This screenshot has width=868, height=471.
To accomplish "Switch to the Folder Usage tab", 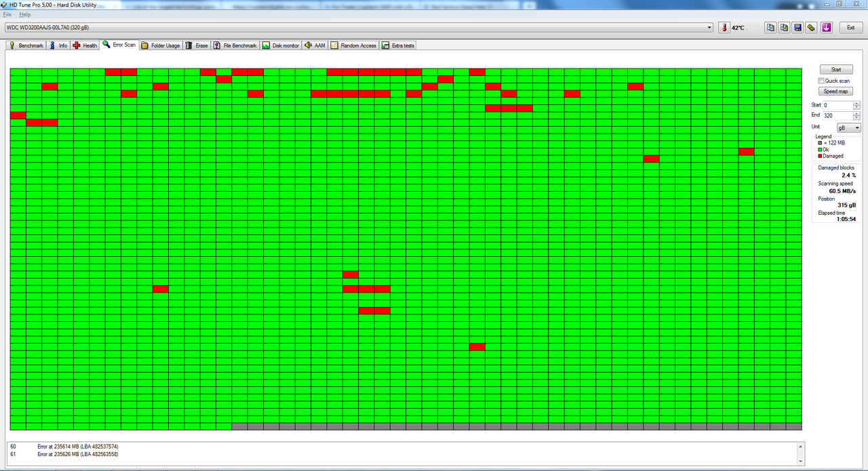I will point(161,45).
